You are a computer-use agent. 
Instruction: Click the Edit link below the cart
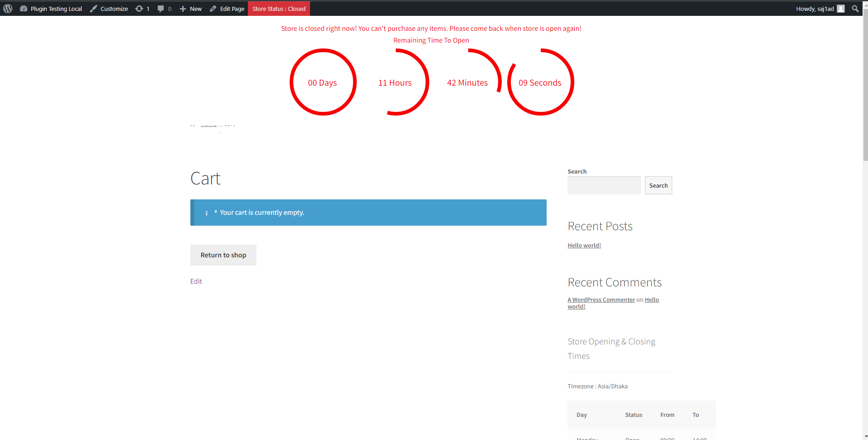(196, 281)
